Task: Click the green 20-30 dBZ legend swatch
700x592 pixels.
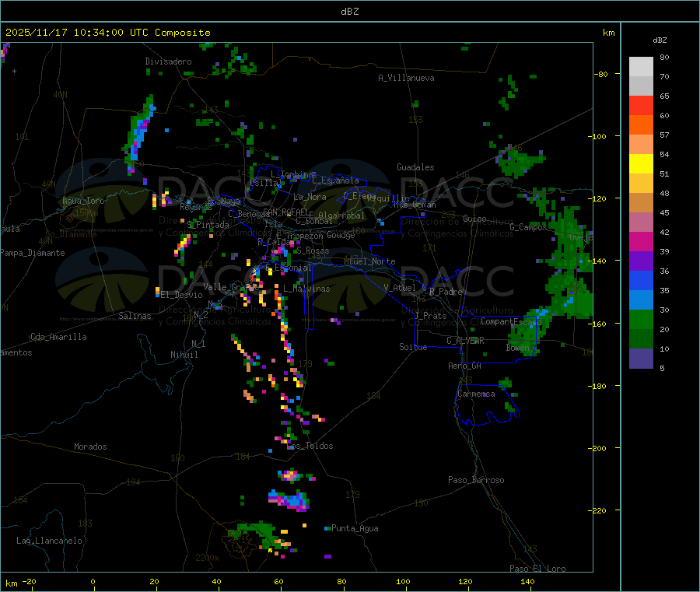Action: [x=641, y=319]
